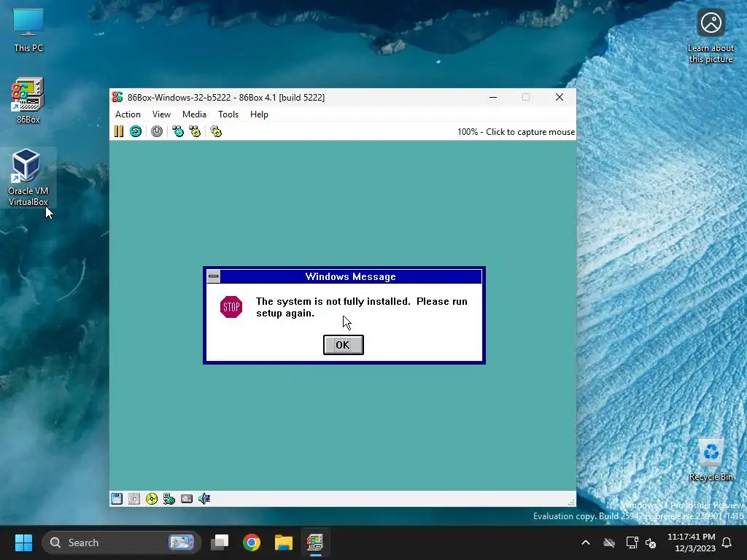
Task: Open the Windows Message dialog control-menu box
Action: [214, 276]
